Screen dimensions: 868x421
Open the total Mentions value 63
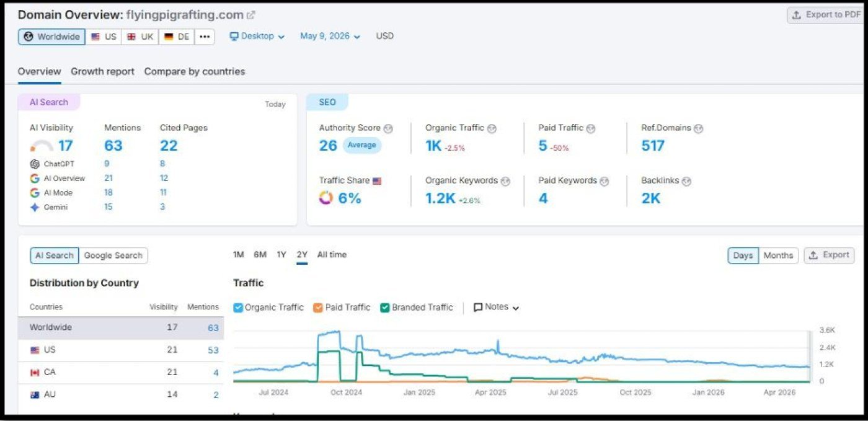pyautogui.click(x=113, y=146)
